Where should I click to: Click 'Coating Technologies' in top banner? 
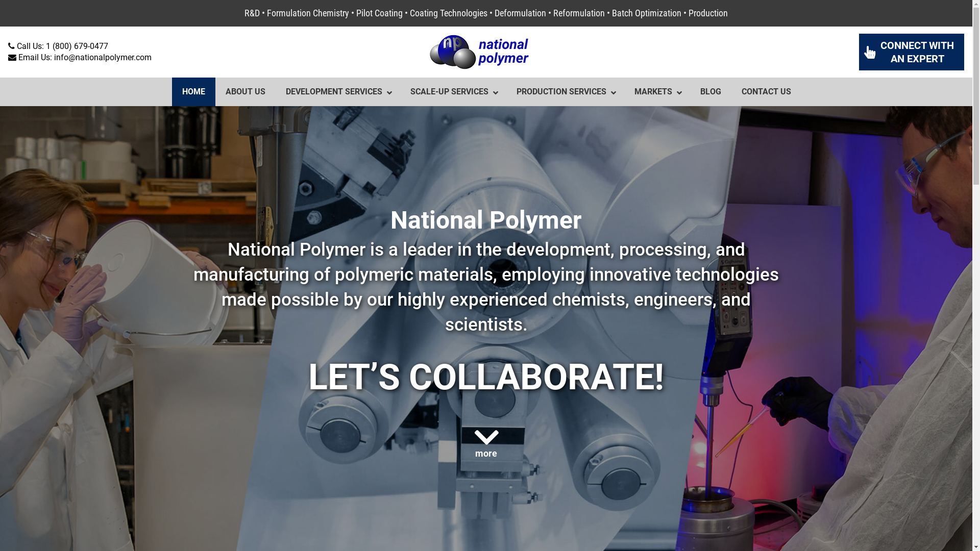tap(449, 13)
